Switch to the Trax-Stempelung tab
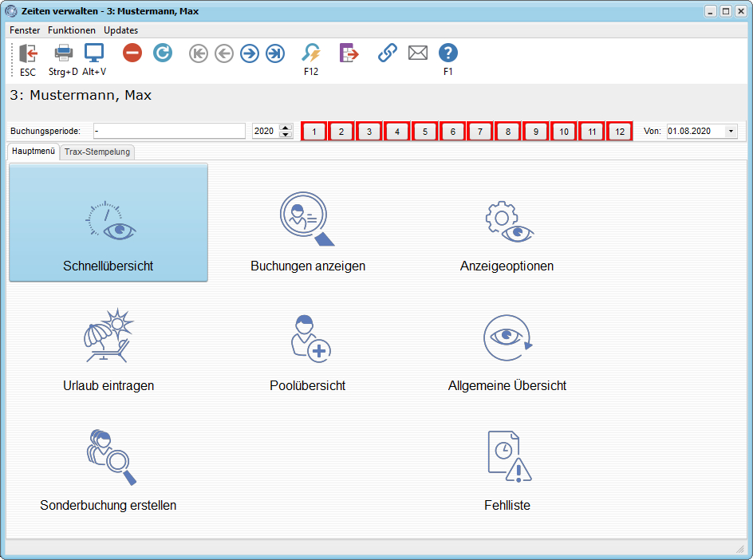Image resolution: width=753 pixels, height=560 pixels. point(97,152)
